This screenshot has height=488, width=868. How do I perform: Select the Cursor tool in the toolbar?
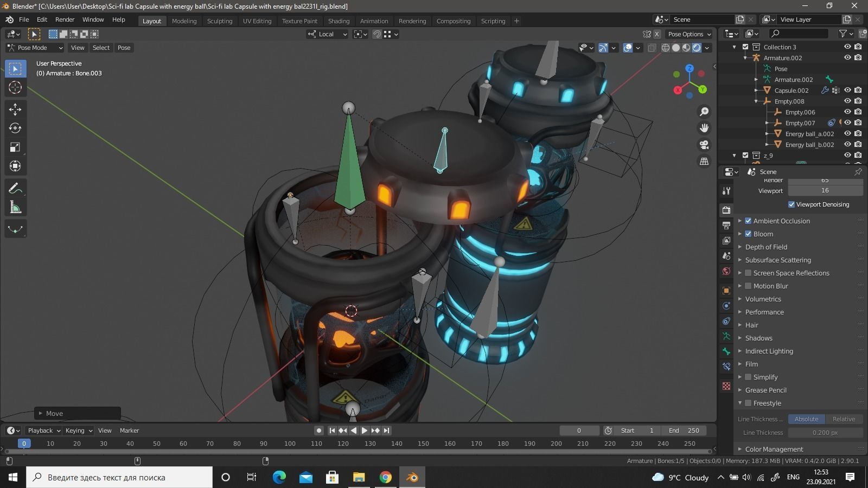coord(15,87)
